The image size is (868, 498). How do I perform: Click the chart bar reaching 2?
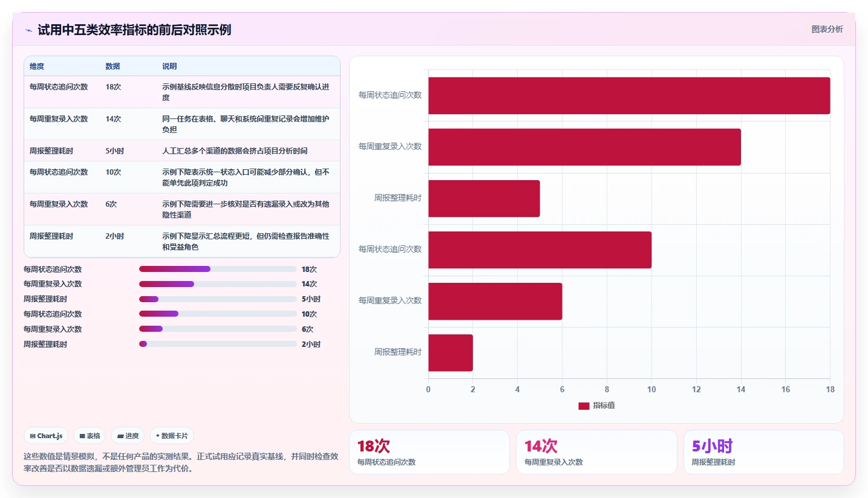[x=451, y=353]
